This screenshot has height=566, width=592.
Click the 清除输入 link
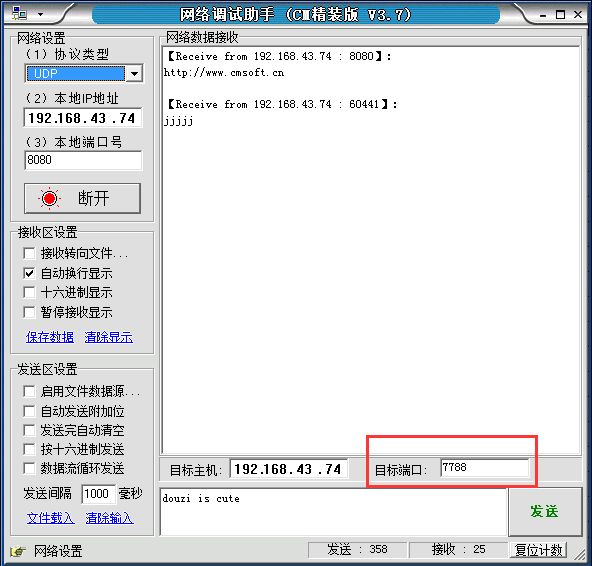pyautogui.click(x=109, y=518)
